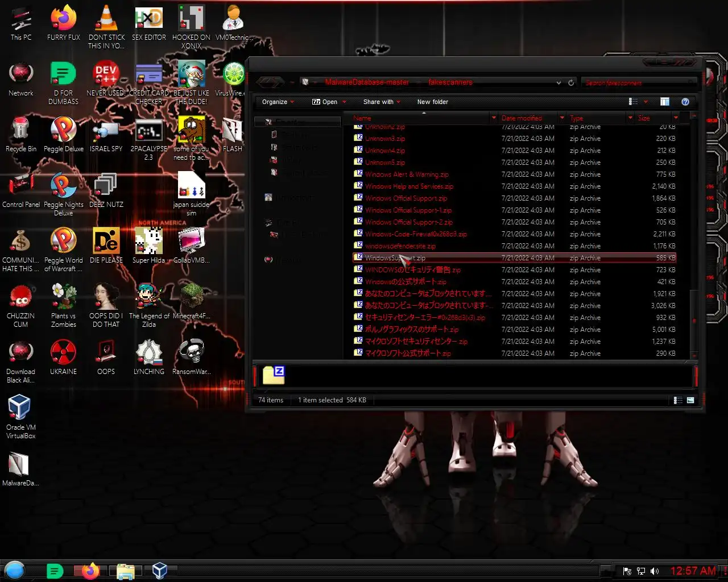The width and height of the screenshot is (728, 582).
Task: Sort by the Date modified column
Action: point(528,118)
